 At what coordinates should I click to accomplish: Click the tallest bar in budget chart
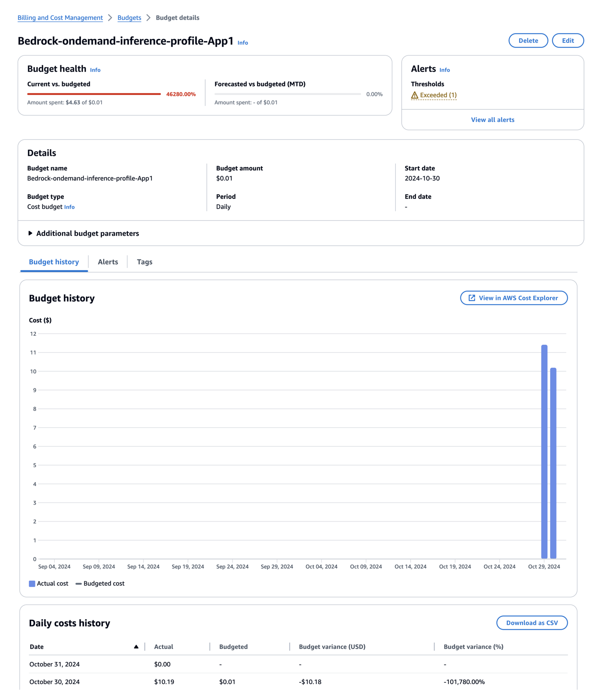coord(544,452)
